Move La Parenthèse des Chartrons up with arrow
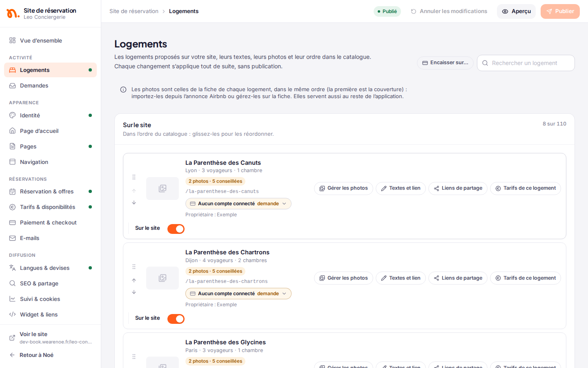Screen dimensions: 588x368 [x=134, y=280]
